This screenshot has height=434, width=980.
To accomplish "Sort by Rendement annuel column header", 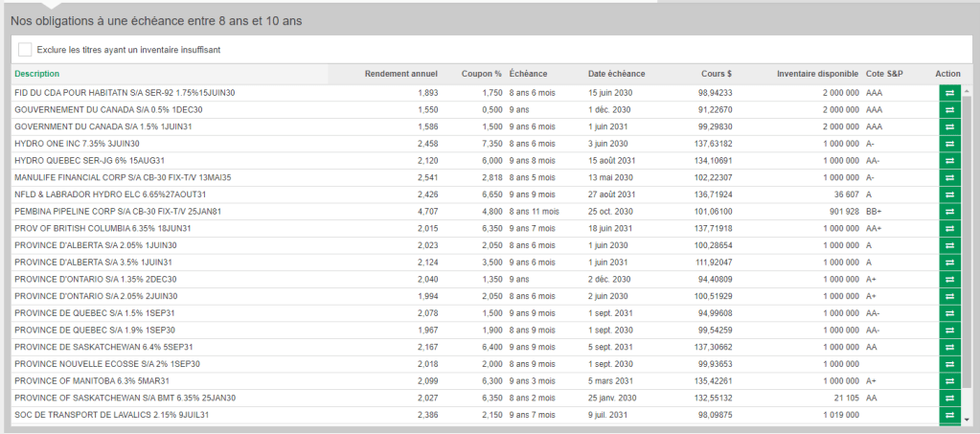I will coord(401,74).
